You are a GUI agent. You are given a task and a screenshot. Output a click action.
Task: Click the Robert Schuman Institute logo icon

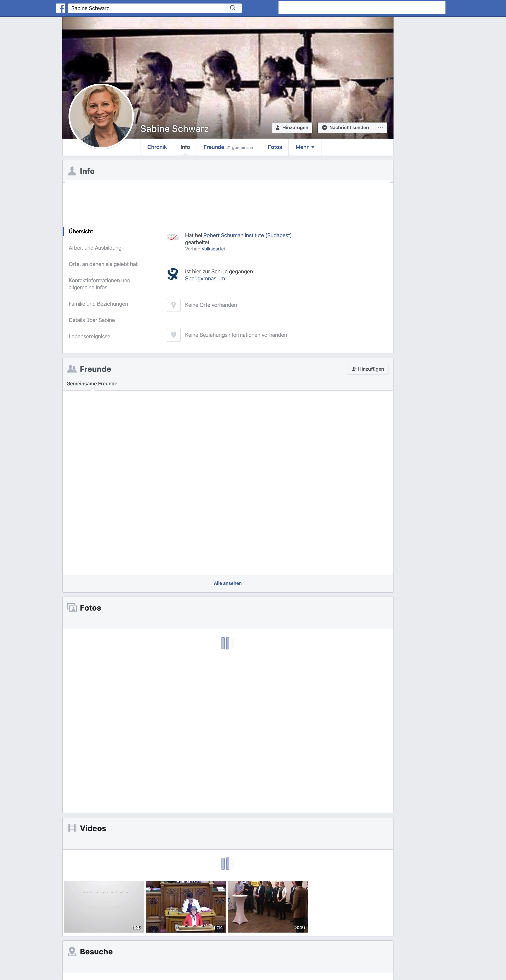point(173,237)
